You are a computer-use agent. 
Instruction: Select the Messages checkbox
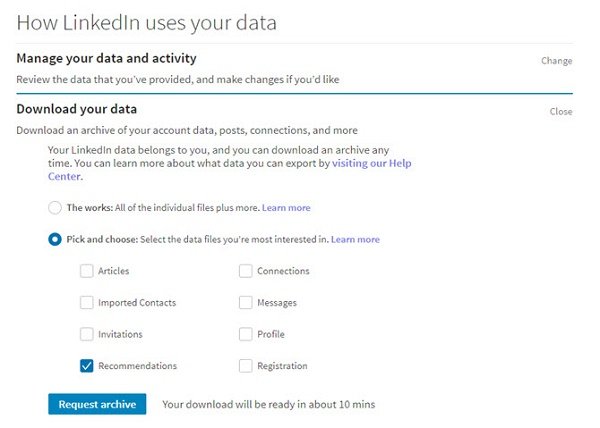pyautogui.click(x=246, y=303)
